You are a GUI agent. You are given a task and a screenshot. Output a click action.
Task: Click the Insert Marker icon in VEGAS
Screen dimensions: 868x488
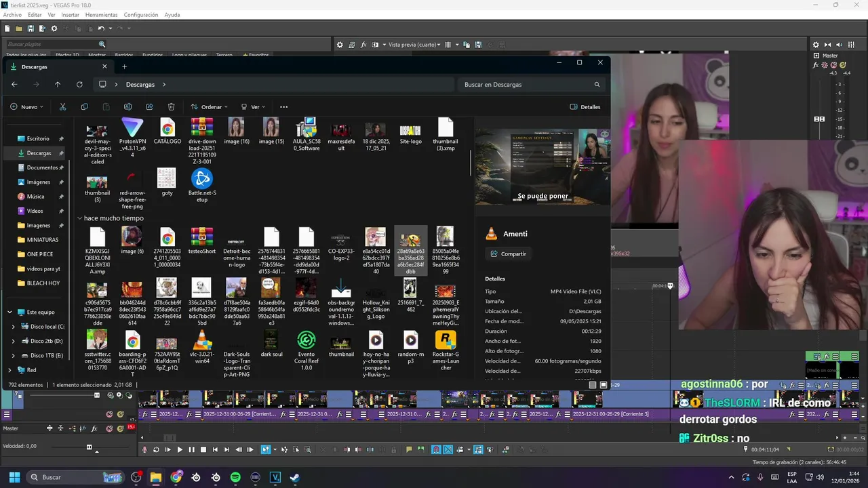tap(409, 449)
